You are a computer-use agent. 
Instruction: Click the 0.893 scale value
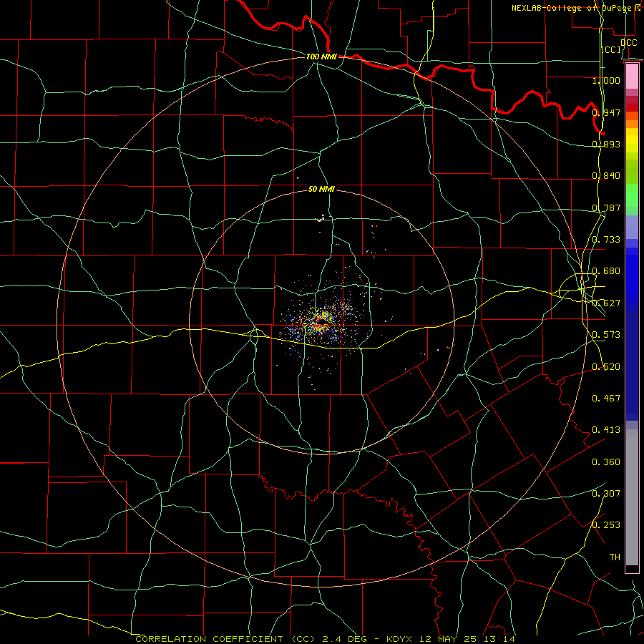[606, 144]
